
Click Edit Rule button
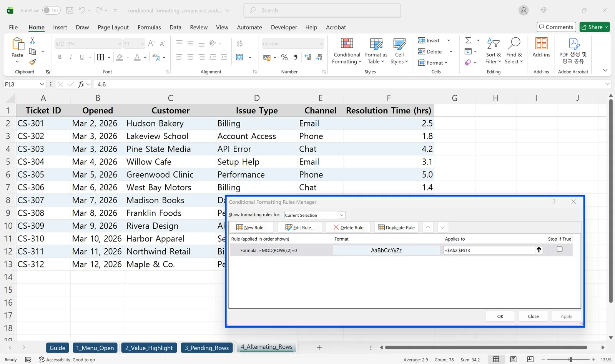(x=299, y=228)
